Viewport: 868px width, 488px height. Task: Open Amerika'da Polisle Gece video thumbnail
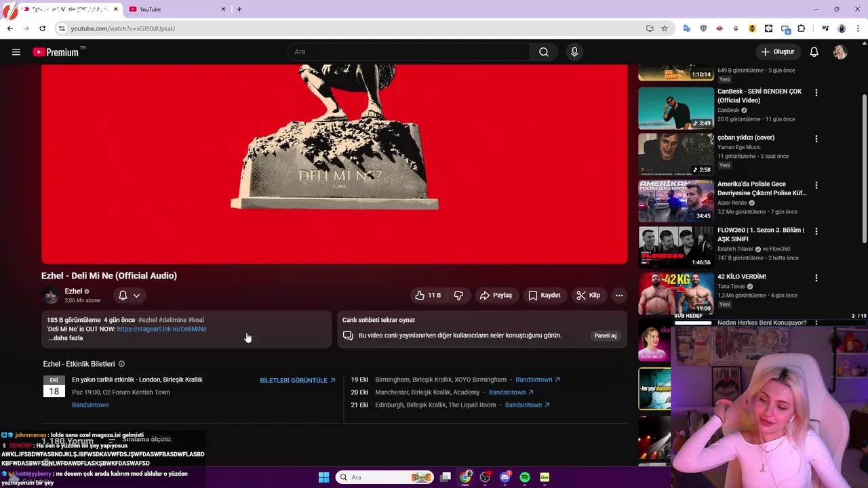[x=676, y=201]
